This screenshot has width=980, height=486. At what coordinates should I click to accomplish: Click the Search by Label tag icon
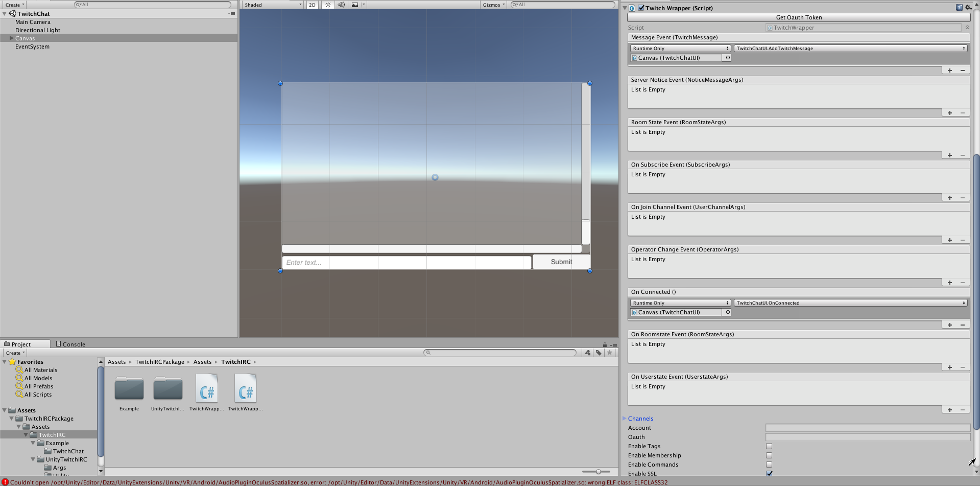tap(599, 353)
